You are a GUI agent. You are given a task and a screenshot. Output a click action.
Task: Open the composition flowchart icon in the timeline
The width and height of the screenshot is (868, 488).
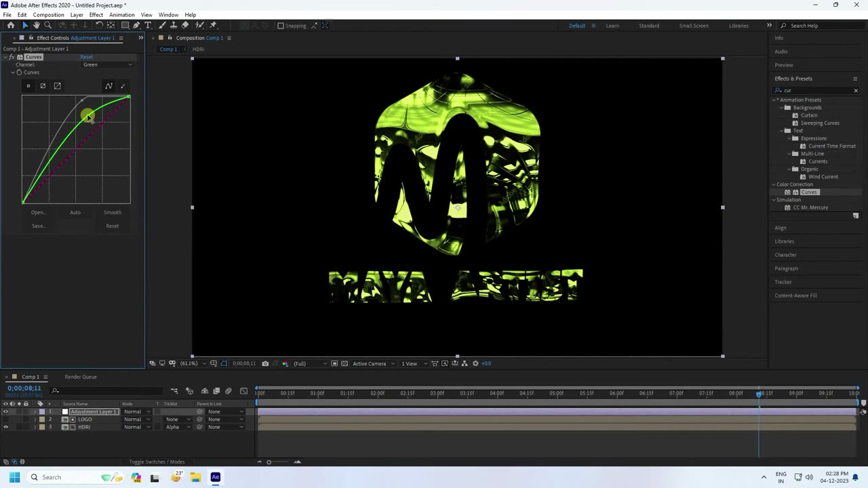tap(174, 391)
